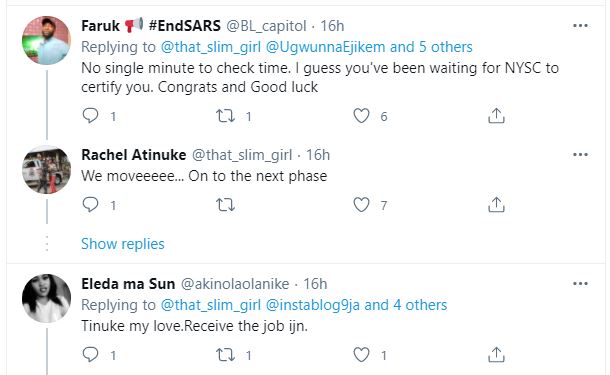Open @UgwunnaEjikem profile link
The width and height of the screenshot is (610, 375).
(325, 47)
